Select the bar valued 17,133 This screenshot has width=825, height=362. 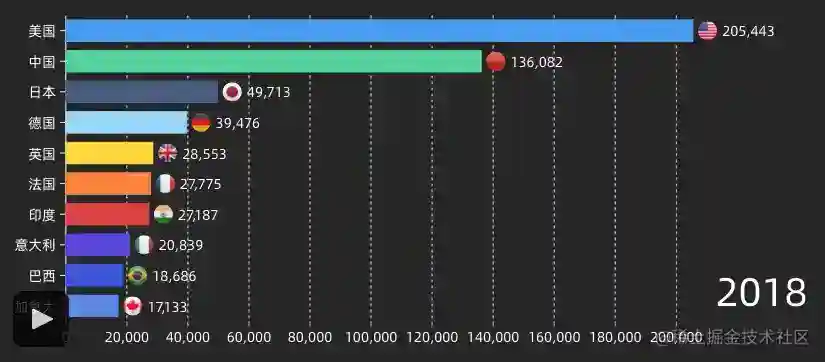click(x=93, y=306)
